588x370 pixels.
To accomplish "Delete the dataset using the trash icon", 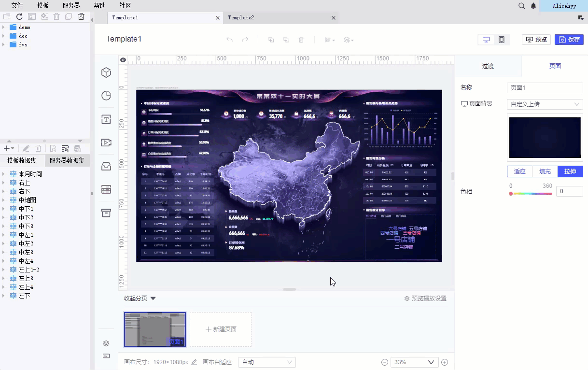I will tap(37, 148).
